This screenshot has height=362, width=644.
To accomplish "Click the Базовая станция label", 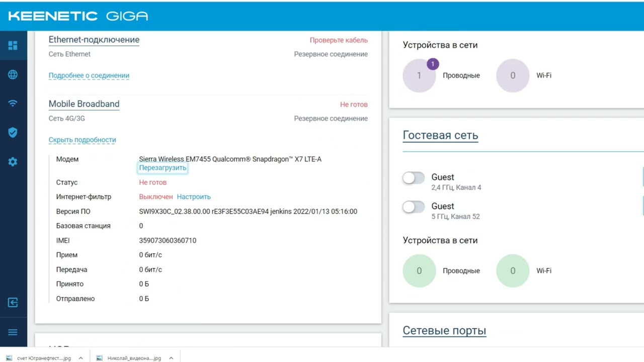I will [x=84, y=226].
